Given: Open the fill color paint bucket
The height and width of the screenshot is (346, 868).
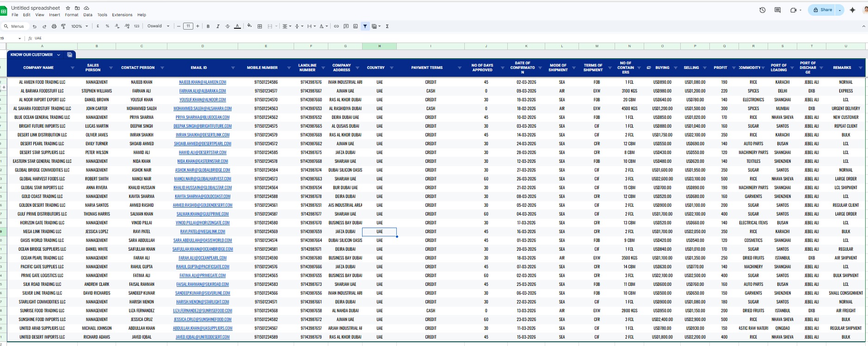Looking at the screenshot, I should pyautogui.click(x=249, y=26).
